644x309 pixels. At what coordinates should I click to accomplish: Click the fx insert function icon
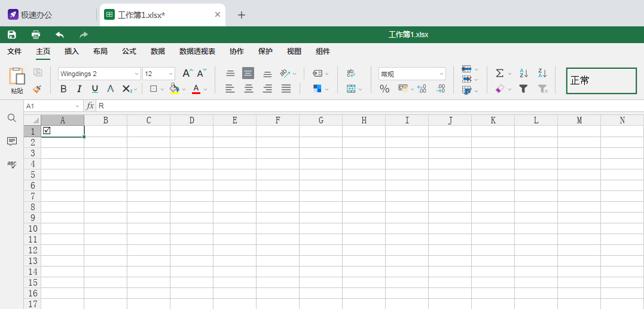point(90,106)
